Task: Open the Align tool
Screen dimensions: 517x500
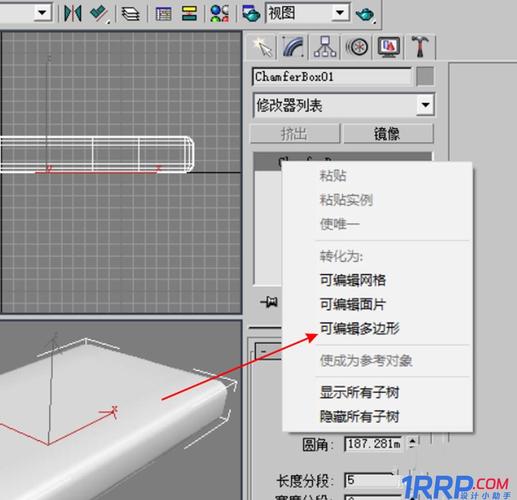Action: click(99, 13)
